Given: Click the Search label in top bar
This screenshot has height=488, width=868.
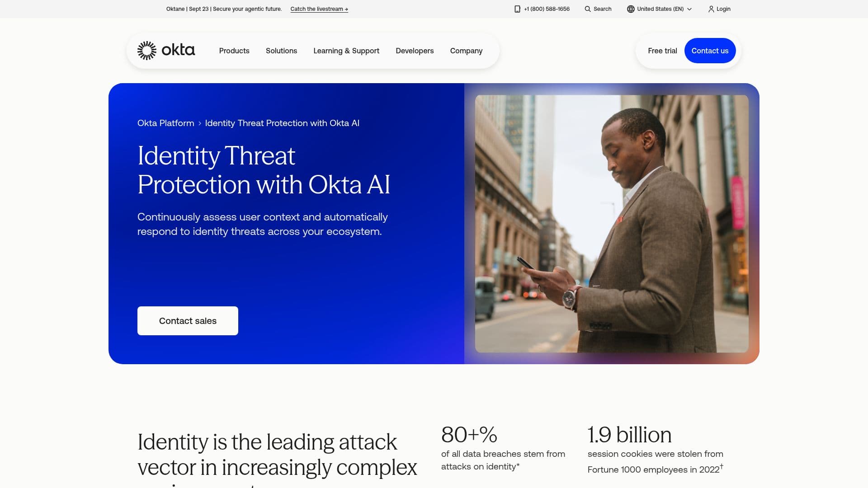Looking at the screenshot, I should (602, 9).
